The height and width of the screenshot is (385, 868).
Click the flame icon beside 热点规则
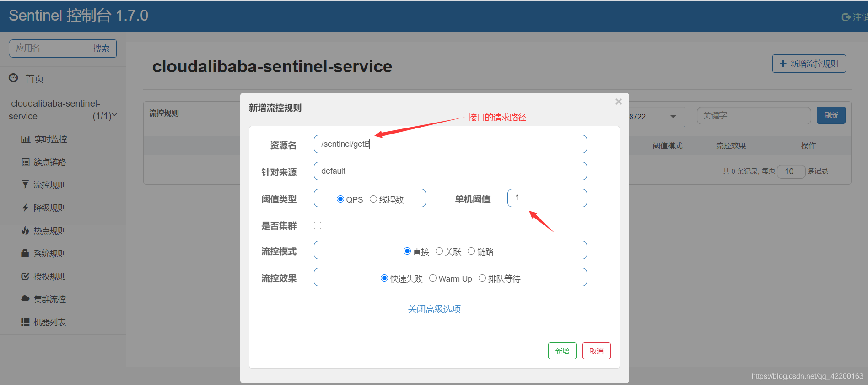pyautogui.click(x=25, y=230)
